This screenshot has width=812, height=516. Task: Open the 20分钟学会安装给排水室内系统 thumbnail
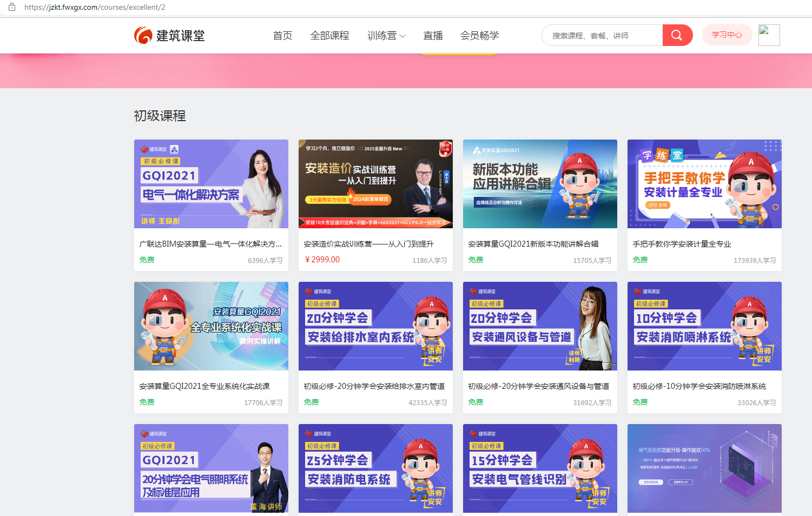[x=375, y=326]
